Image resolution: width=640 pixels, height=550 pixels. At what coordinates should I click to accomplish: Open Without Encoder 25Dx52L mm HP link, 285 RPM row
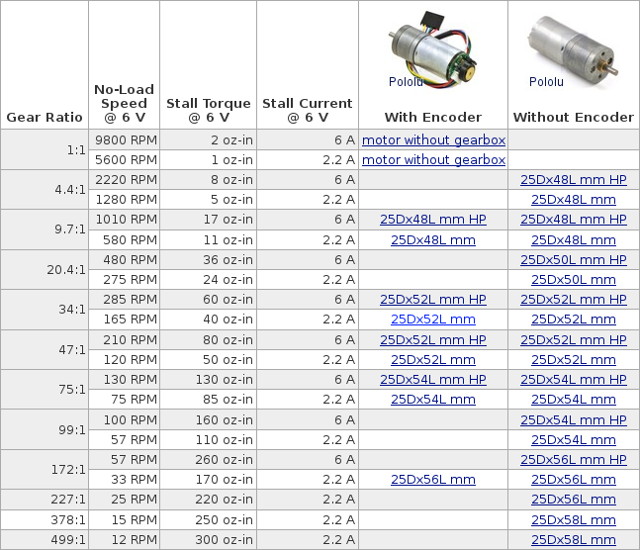tap(573, 299)
